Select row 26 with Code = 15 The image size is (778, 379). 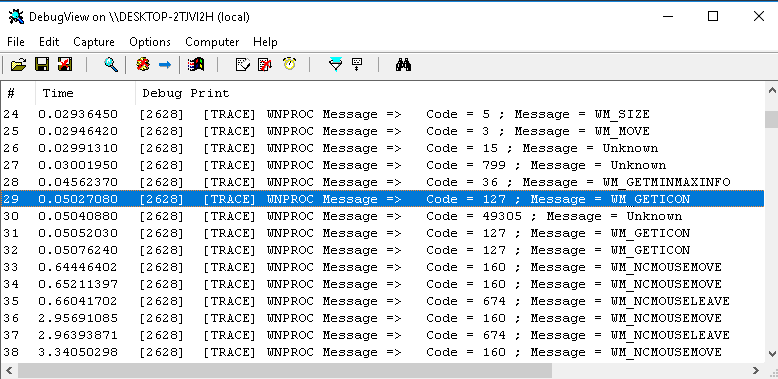(x=382, y=148)
